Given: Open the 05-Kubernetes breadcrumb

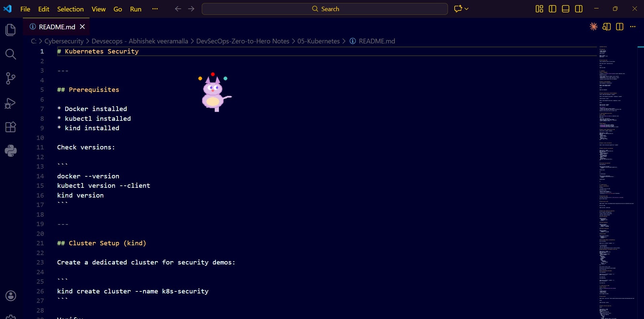Looking at the screenshot, I should coord(318,41).
